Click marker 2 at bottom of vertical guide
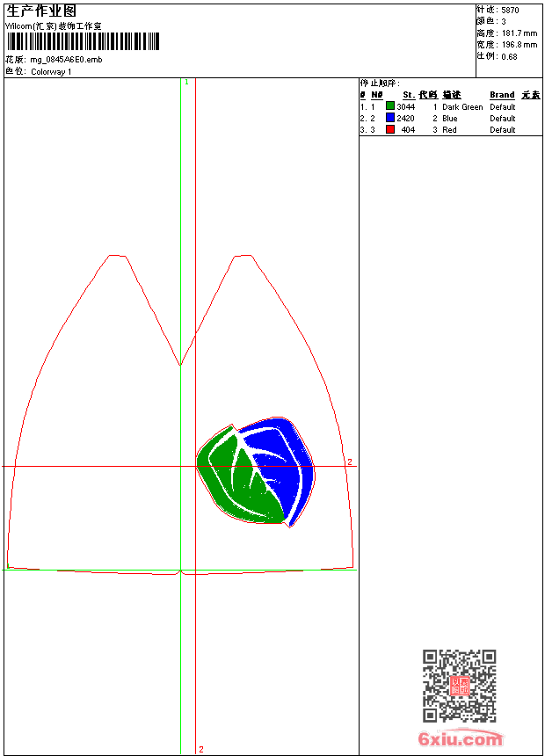Image resolution: width=545 pixels, height=756 pixels. [x=200, y=749]
